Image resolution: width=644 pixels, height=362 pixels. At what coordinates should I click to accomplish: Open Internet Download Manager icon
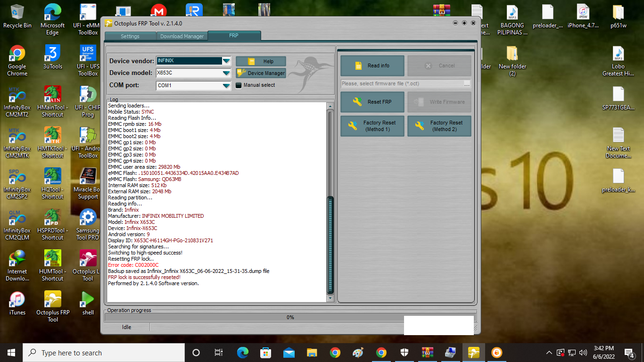(x=17, y=265)
